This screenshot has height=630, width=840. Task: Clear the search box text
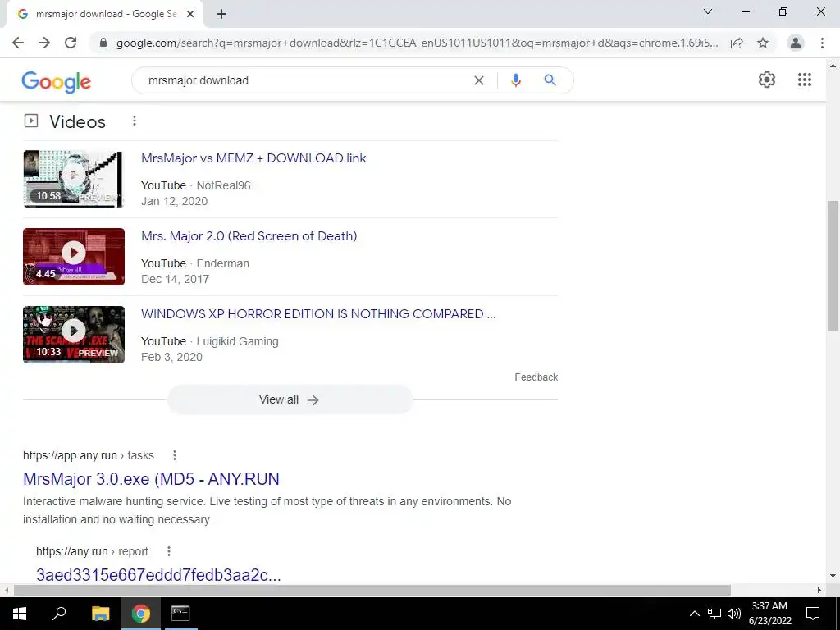pos(479,80)
